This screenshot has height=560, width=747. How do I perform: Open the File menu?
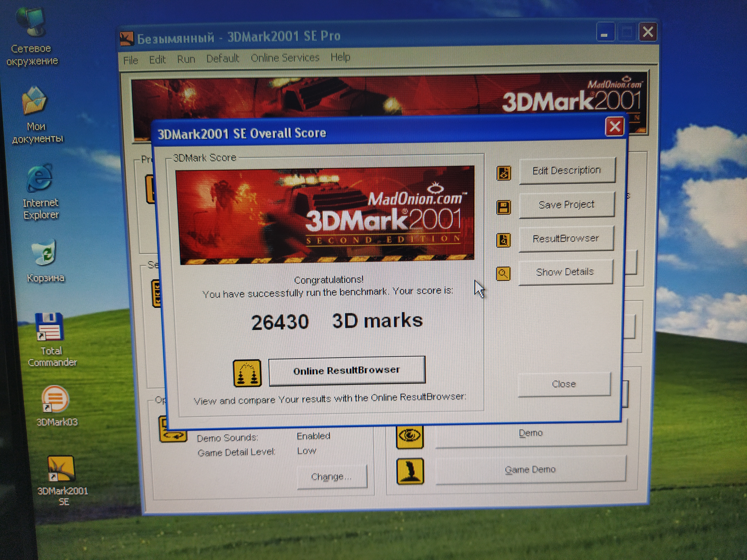click(131, 60)
